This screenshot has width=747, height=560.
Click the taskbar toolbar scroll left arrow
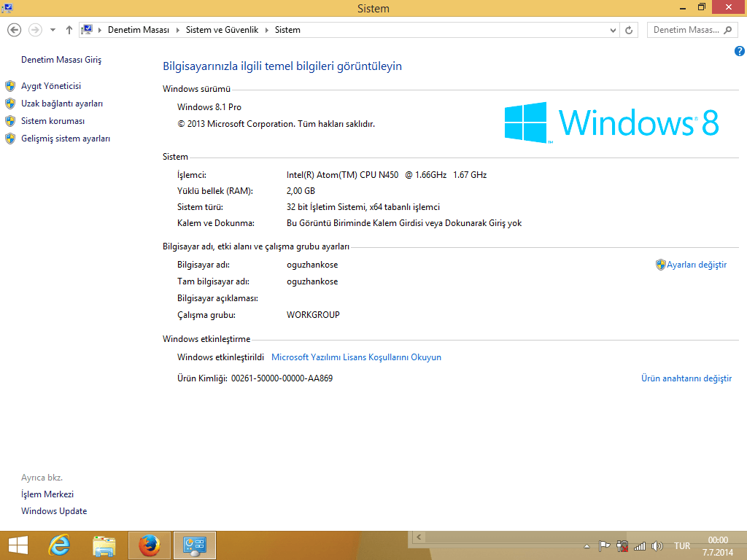point(419,537)
